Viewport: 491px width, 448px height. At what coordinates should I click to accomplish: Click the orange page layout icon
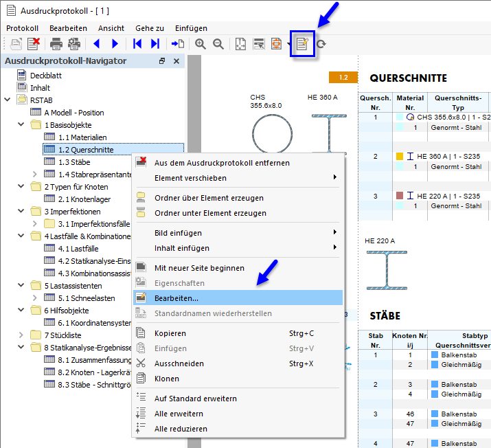[x=276, y=44]
